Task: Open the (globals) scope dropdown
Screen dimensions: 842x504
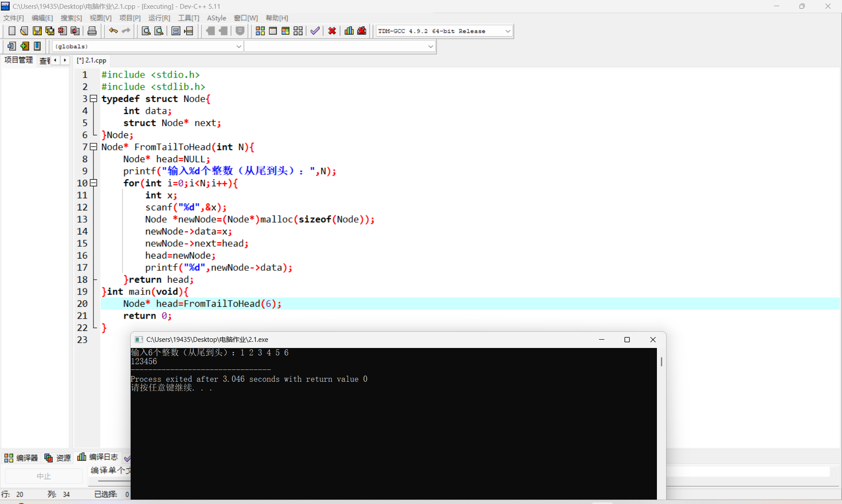Action: pyautogui.click(x=239, y=46)
